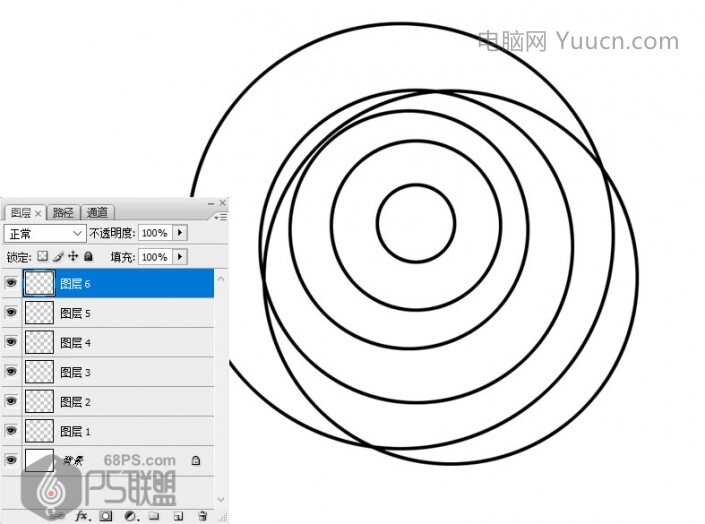The width and height of the screenshot is (705, 524).
Task: Select the 图层 5 thumbnail
Action: [40, 313]
